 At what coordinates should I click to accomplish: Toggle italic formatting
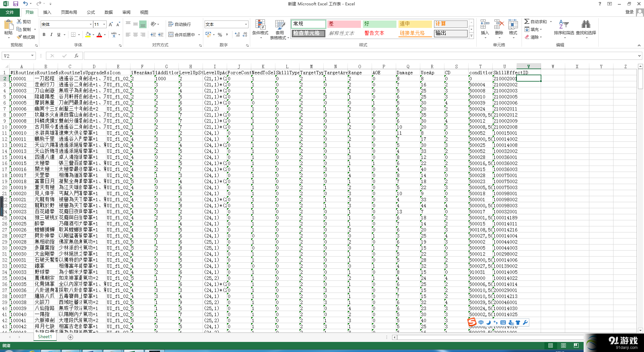pos(51,35)
